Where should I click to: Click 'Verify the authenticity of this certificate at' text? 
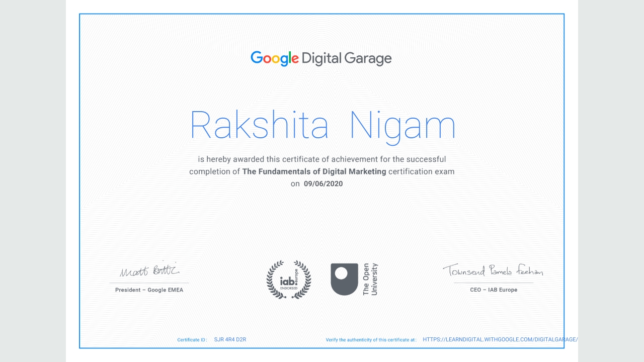371,340
